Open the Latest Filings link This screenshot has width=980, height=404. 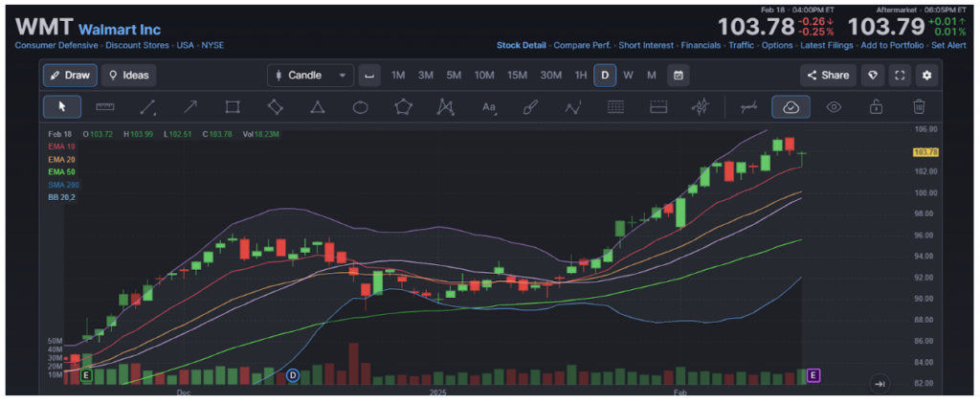[826, 46]
